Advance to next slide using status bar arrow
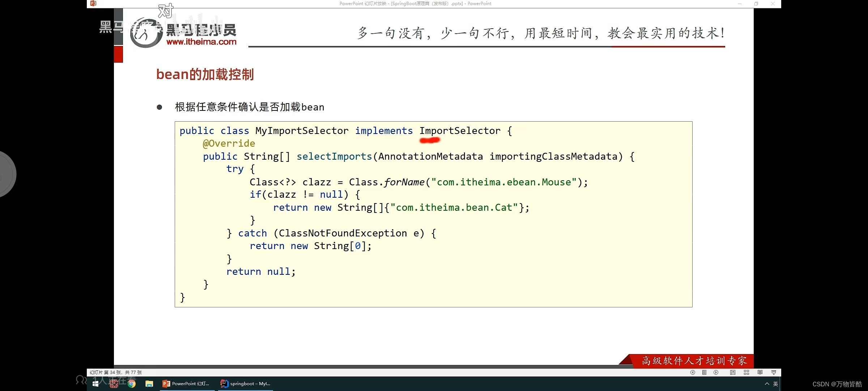This screenshot has height=391, width=868. click(716, 373)
